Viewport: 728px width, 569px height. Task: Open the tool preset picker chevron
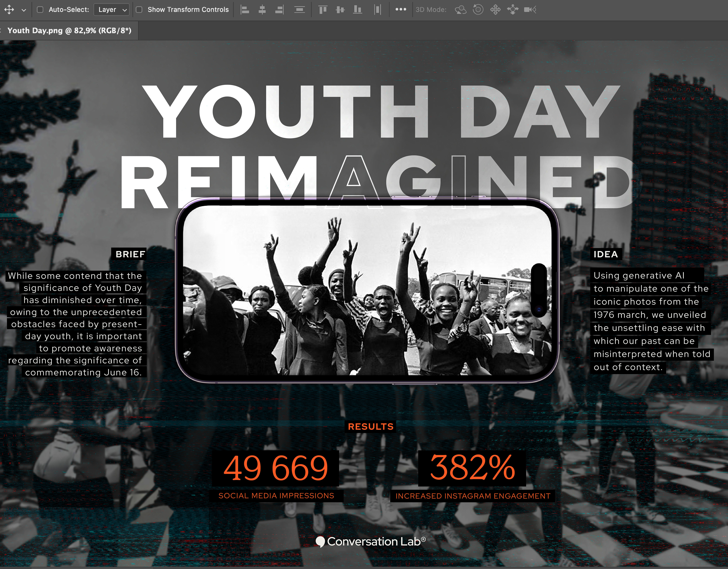point(24,10)
